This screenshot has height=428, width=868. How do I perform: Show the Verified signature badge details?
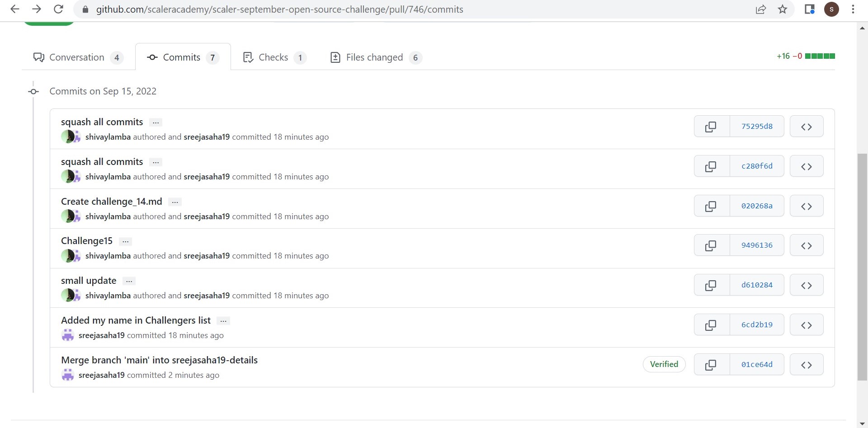664,364
